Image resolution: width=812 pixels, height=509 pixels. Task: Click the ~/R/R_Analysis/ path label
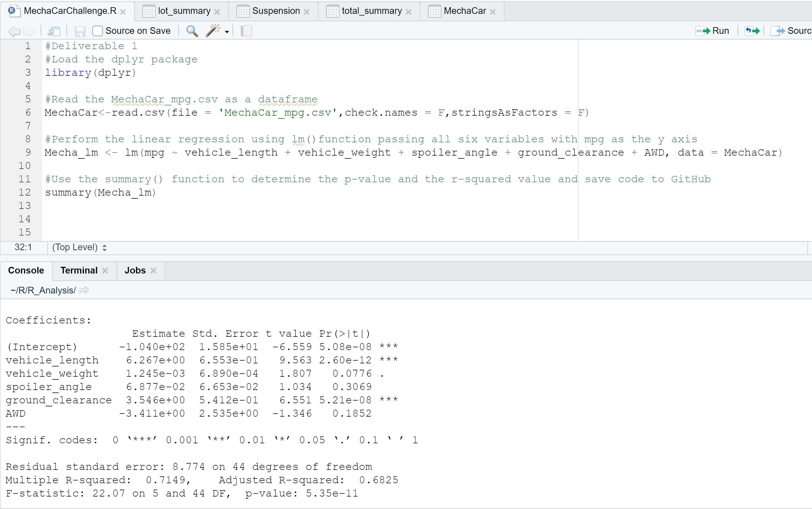coord(43,290)
